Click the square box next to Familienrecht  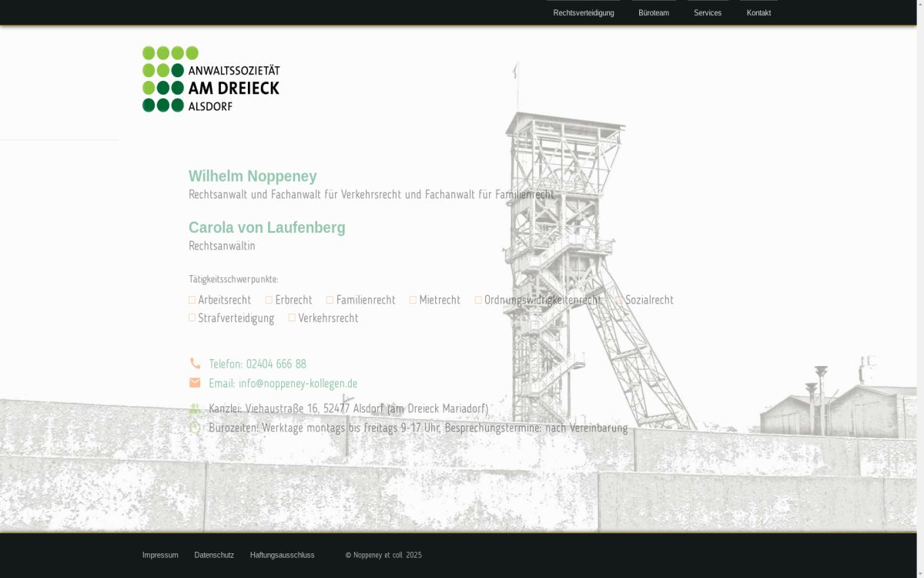pyautogui.click(x=330, y=300)
